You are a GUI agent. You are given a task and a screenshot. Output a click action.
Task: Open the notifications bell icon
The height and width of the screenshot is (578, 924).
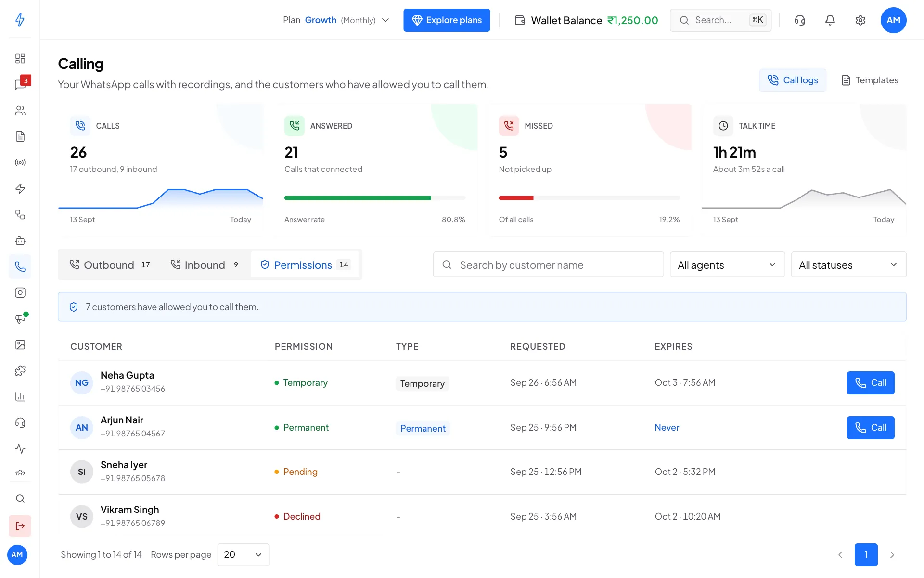pos(830,20)
